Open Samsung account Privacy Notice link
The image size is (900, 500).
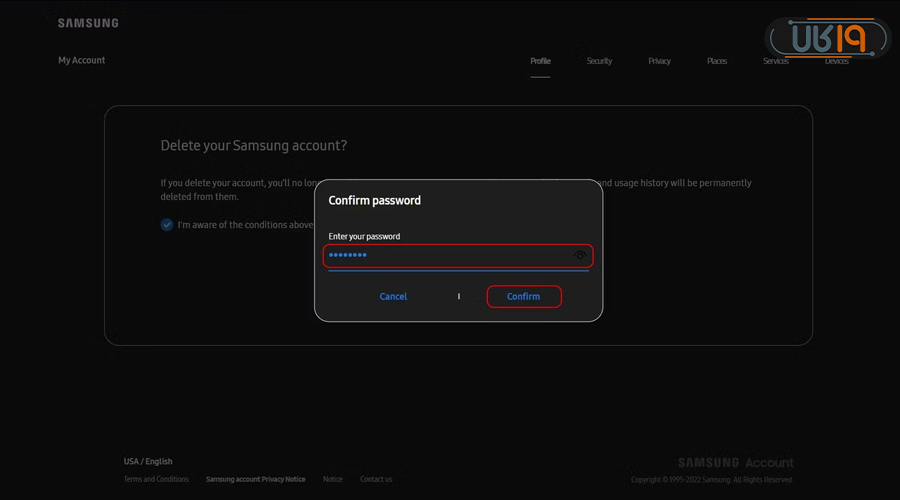255,479
